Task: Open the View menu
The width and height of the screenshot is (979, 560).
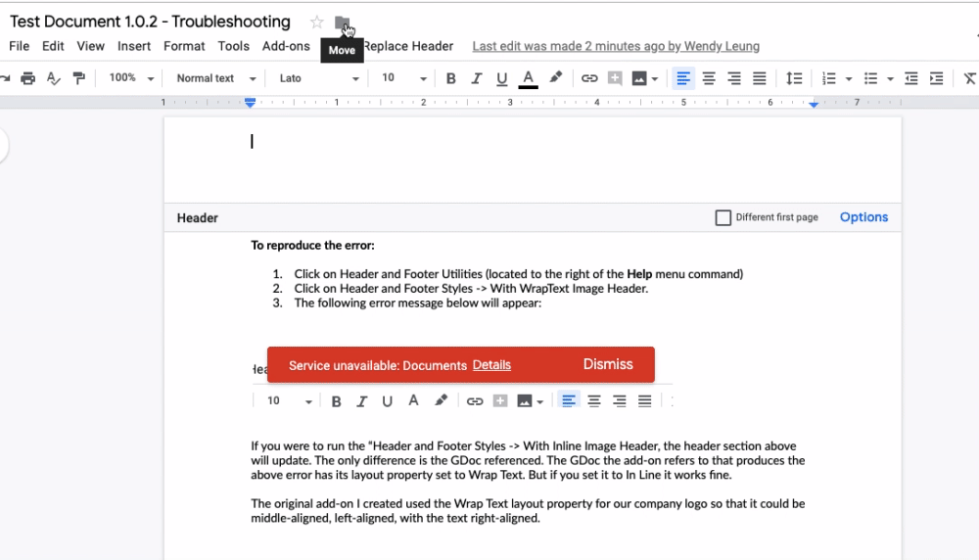Action: coord(90,46)
